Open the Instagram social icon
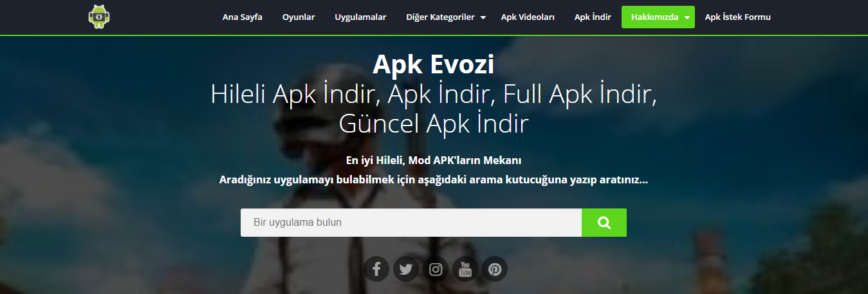Screen dimensions: 868x294 436,269
